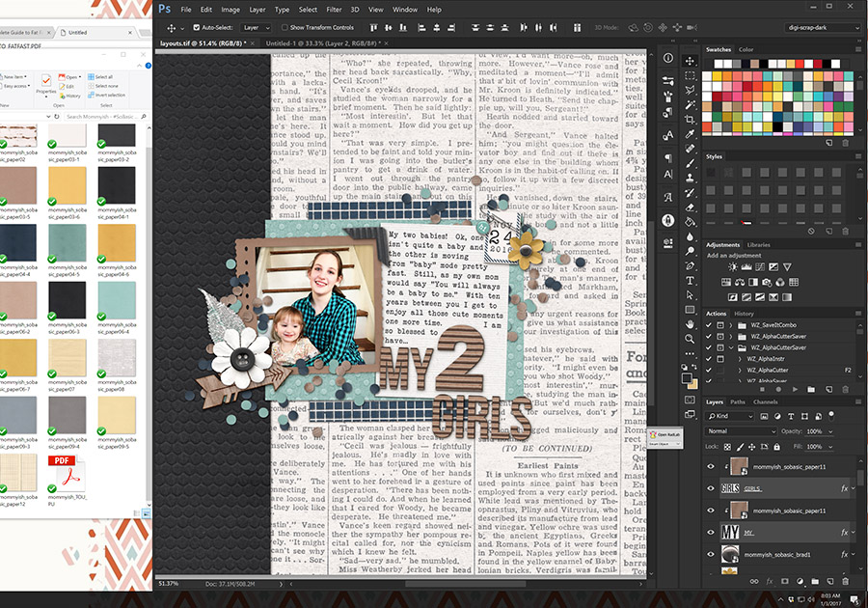Image resolution: width=868 pixels, height=608 pixels.
Task: Select the Clone Stamp tool
Action: tap(690, 178)
